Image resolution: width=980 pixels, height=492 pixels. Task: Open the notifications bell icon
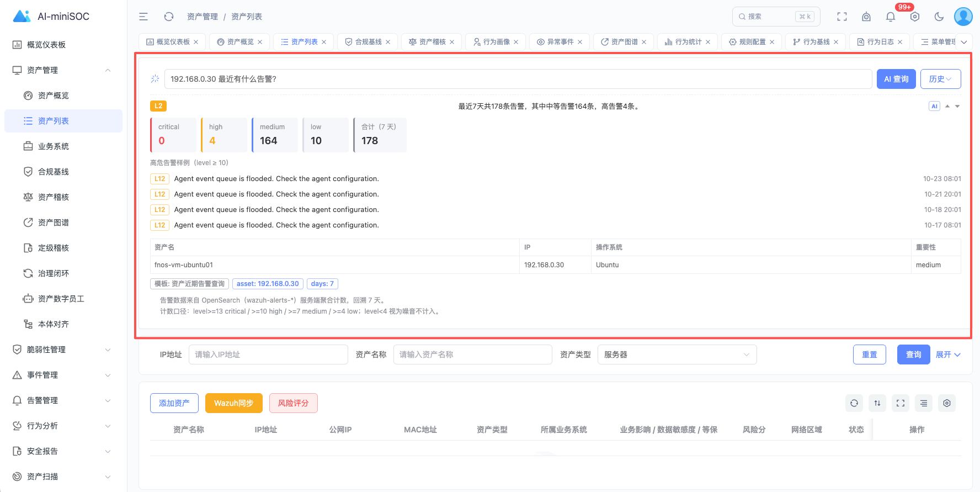(x=891, y=17)
